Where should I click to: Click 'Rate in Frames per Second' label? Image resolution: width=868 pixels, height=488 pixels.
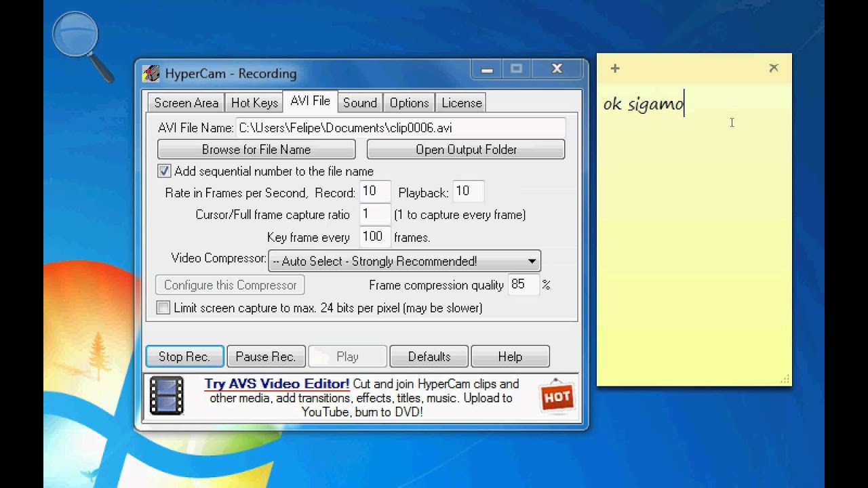[x=235, y=192]
